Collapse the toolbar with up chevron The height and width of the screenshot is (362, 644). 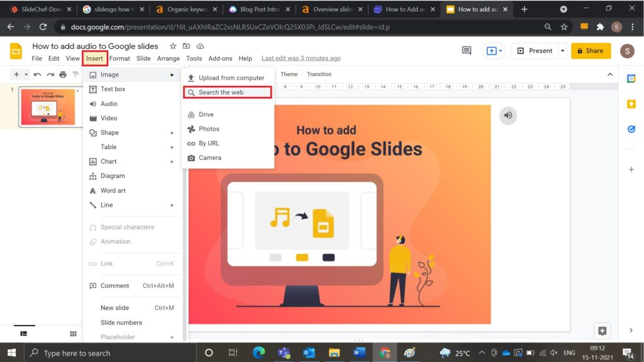click(x=610, y=74)
